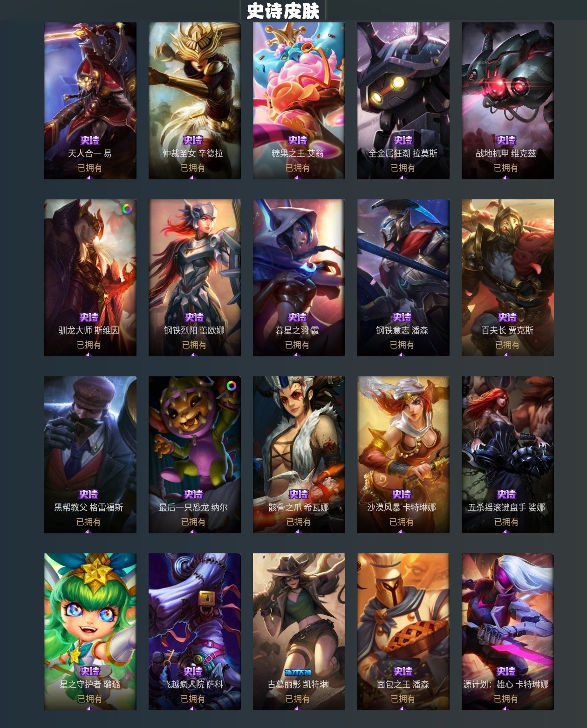Click 已拥有 status under 黑帮教父 格雷福斯
Viewport: 587px width, 728px height.
89,522
